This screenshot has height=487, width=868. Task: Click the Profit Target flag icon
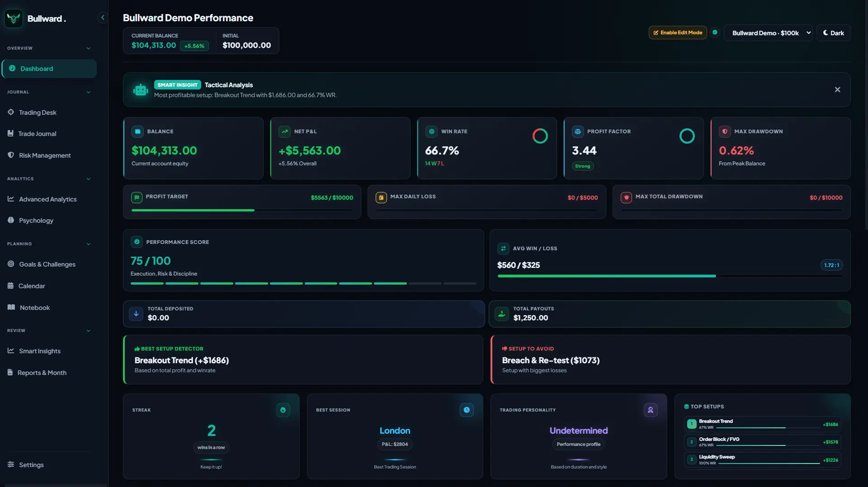137,197
